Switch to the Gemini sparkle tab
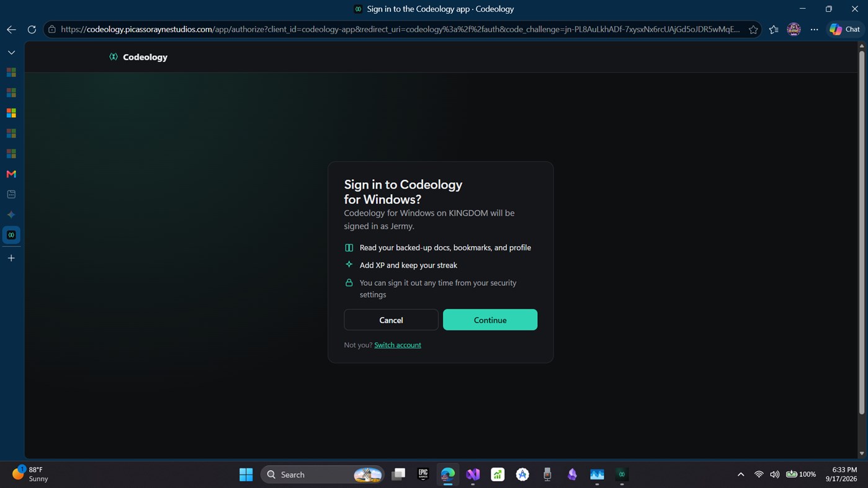This screenshot has width=868, height=488. (x=11, y=215)
